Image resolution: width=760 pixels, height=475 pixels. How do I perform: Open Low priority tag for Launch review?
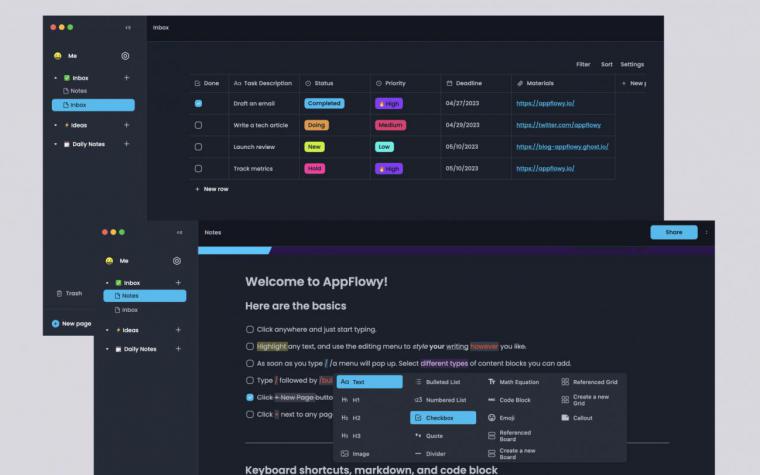[x=384, y=147]
